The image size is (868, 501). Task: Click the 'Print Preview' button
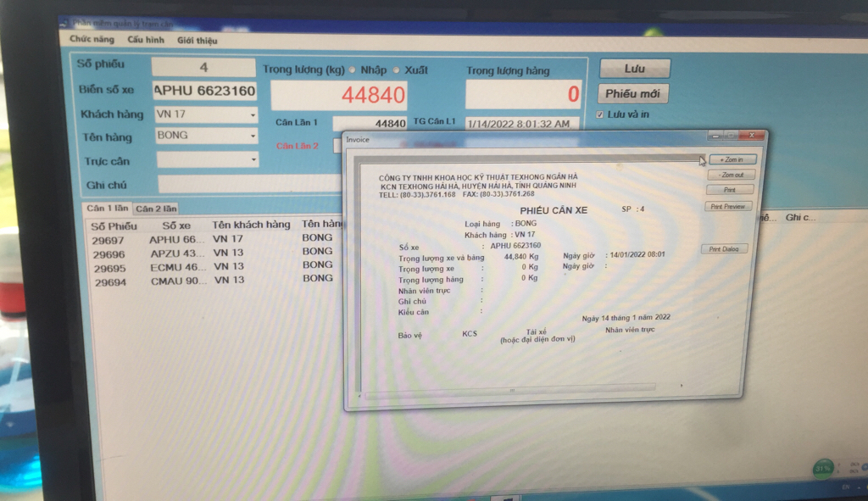[x=729, y=206]
